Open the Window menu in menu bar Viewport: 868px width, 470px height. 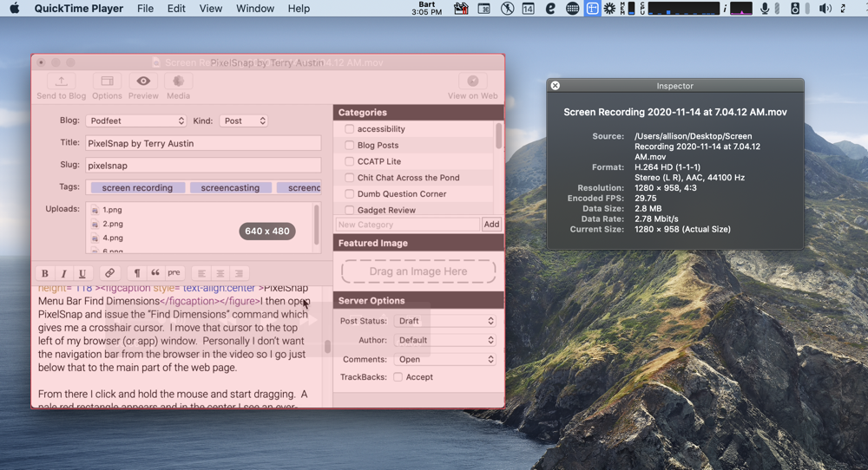click(x=255, y=9)
